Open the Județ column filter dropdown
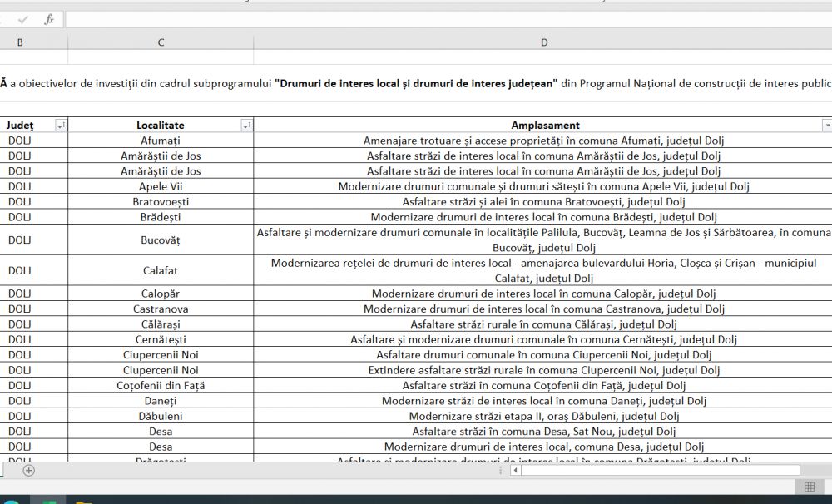The image size is (832, 504). (61, 125)
